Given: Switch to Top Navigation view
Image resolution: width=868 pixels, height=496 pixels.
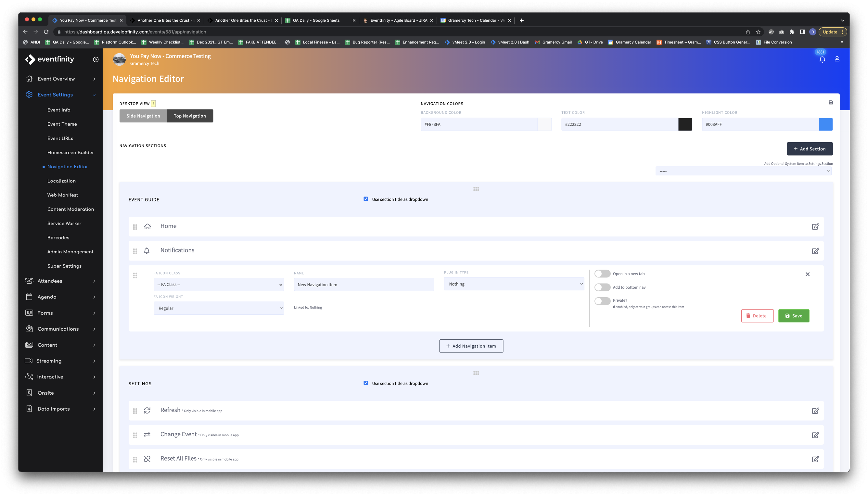Looking at the screenshot, I should 190,116.
